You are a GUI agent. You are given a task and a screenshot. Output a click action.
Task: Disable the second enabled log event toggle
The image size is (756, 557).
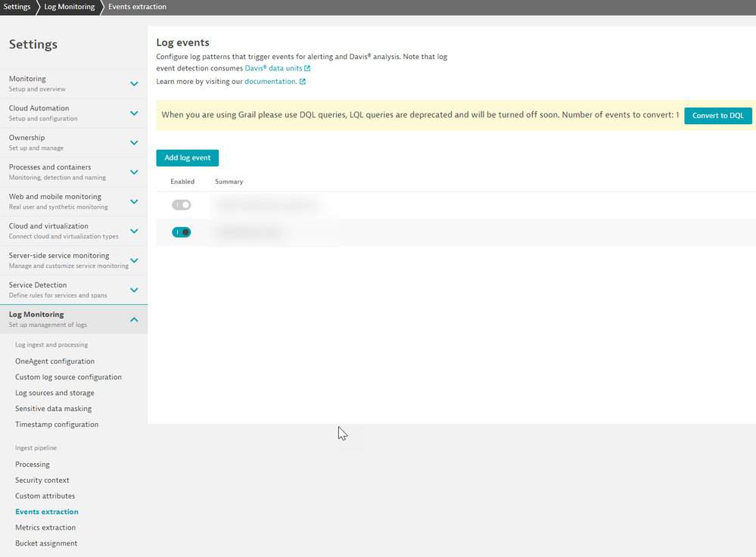coord(182,232)
